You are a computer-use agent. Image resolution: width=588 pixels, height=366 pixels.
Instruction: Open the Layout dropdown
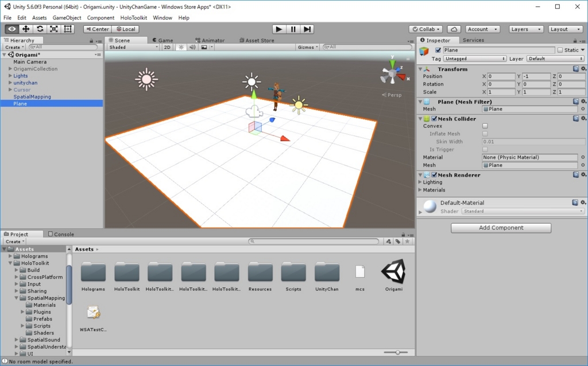(x=566, y=29)
